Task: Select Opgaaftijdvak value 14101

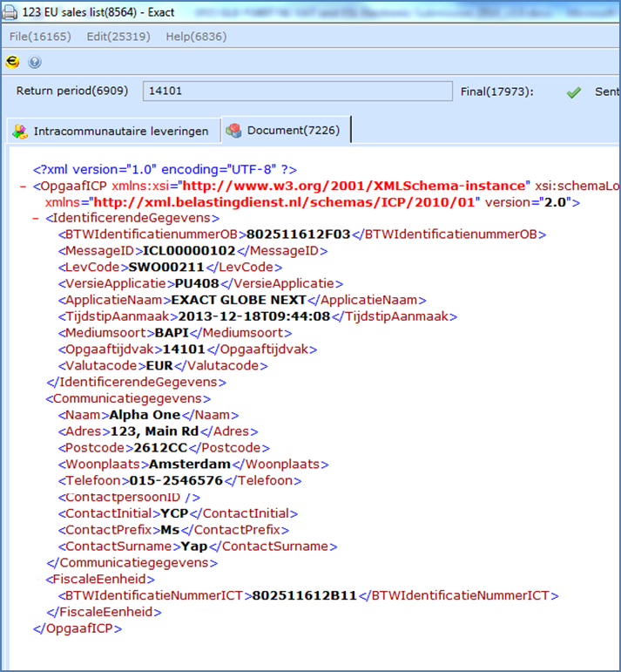Action: 184,350
